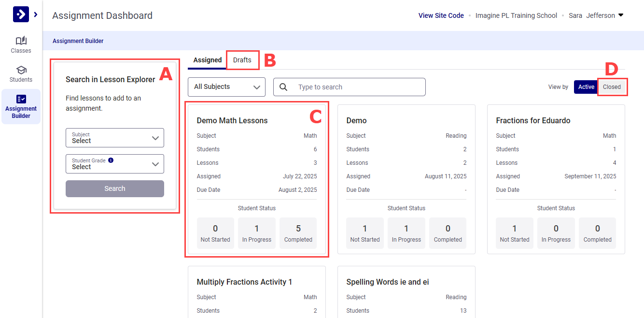Switch view to Closed assignments
644x318 pixels.
click(x=612, y=87)
